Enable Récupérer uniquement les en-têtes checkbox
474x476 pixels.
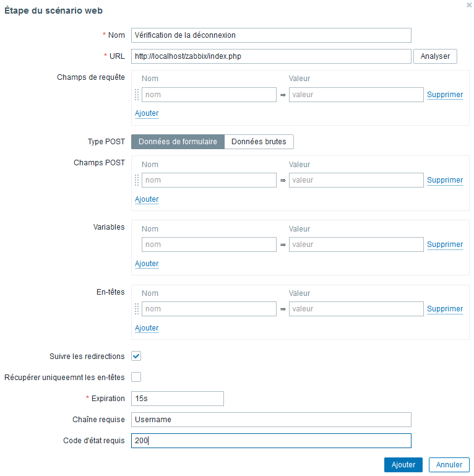(136, 377)
